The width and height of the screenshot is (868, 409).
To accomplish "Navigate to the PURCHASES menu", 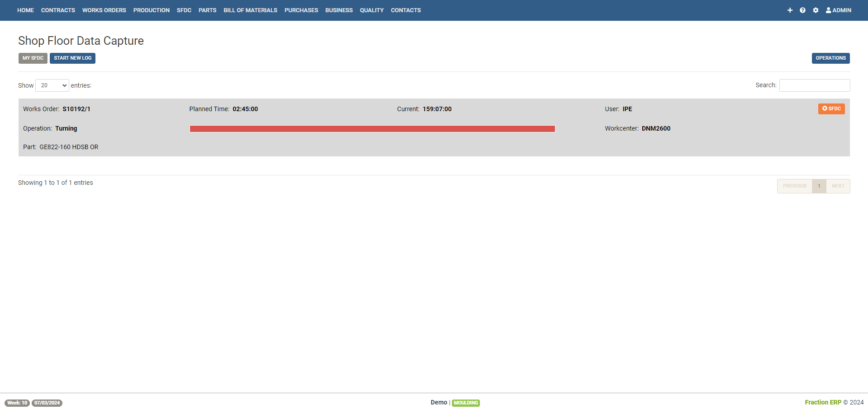I will tap(301, 10).
